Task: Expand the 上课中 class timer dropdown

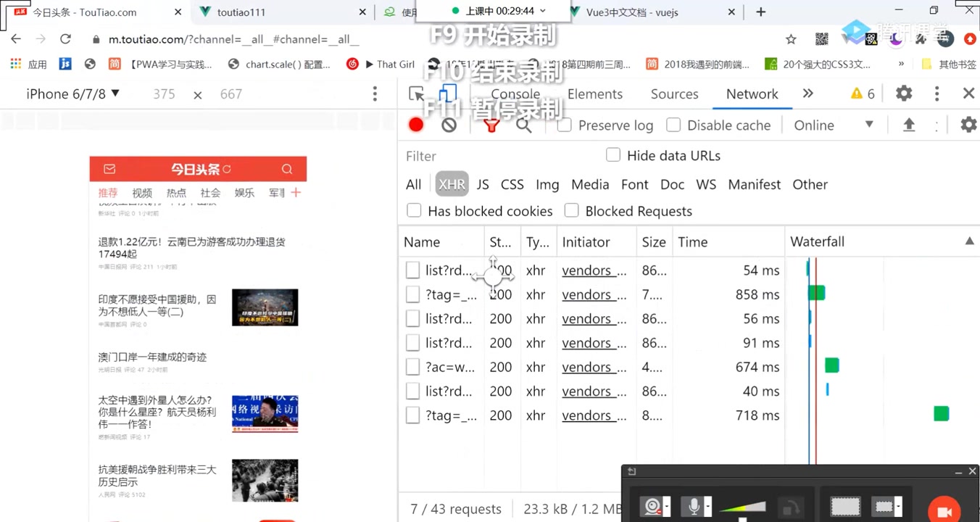Action: pos(543,11)
